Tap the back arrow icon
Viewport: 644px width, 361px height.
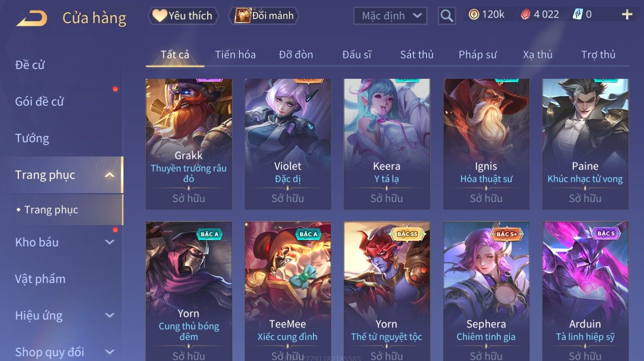(32, 18)
